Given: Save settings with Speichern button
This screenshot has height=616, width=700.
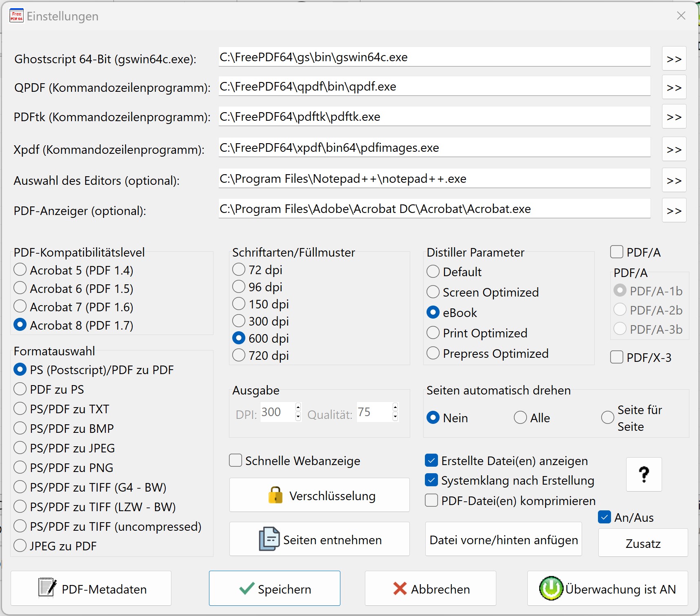Looking at the screenshot, I should tap(275, 588).
